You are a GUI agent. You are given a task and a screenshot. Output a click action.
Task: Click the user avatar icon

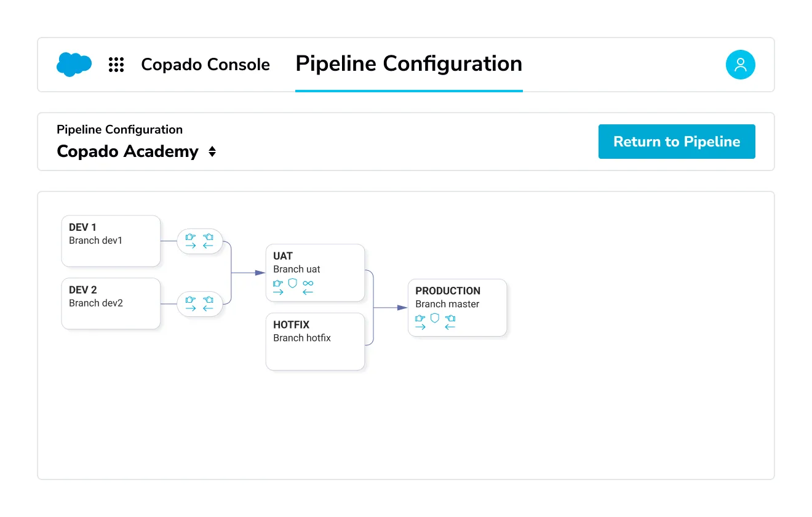pyautogui.click(x=740, y=64)
